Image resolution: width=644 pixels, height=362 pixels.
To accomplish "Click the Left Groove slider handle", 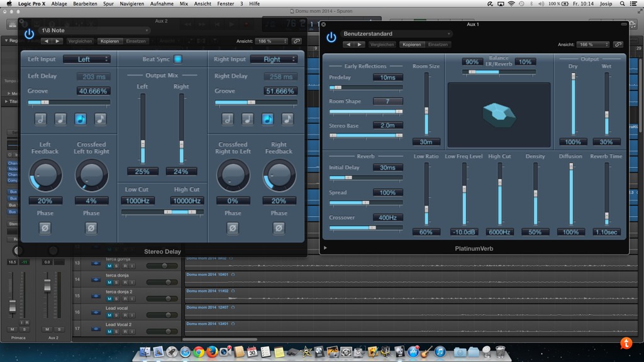I will click(x=45, y=102).
